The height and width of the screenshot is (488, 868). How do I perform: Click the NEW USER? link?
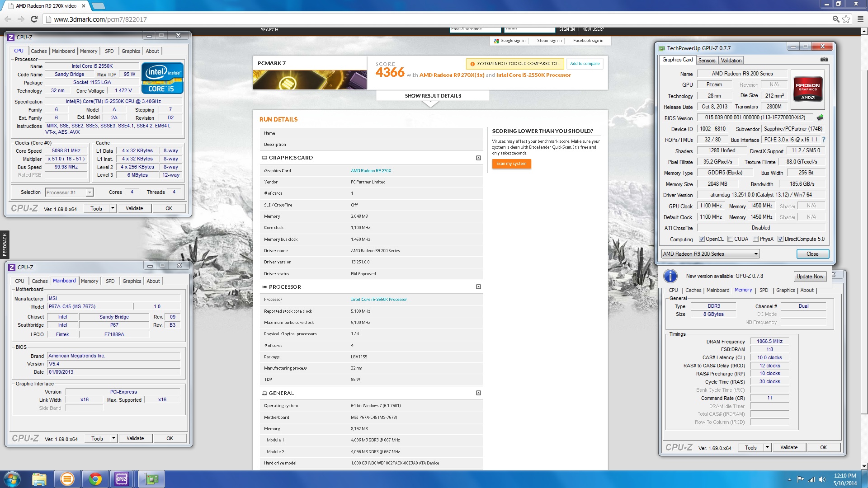click(593, 29)
